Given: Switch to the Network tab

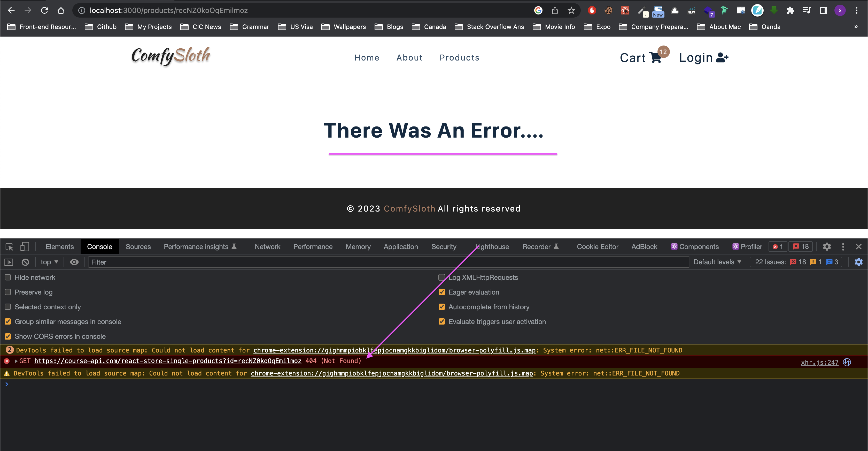Looking at the screenshot, I should (x=267, y=247).
